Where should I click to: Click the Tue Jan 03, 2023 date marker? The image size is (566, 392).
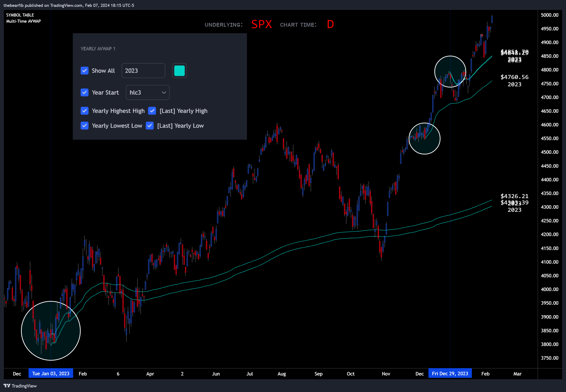50,373
